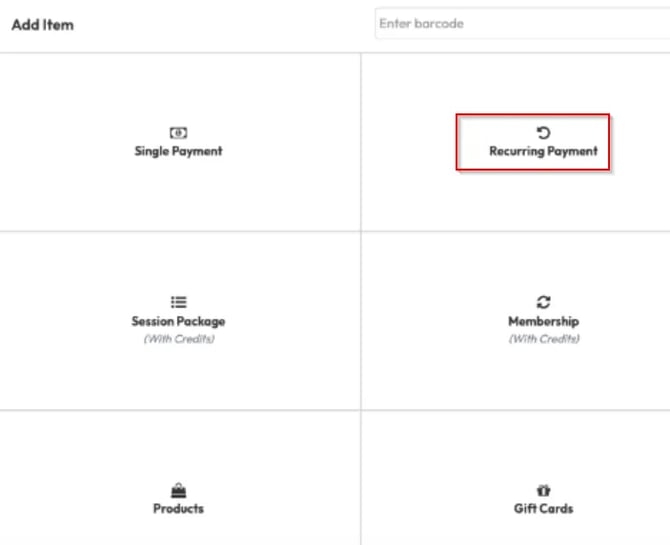Click the Single Payment cash icon
The width and height of the screenshot is (670, 545).
coord(178,133)
